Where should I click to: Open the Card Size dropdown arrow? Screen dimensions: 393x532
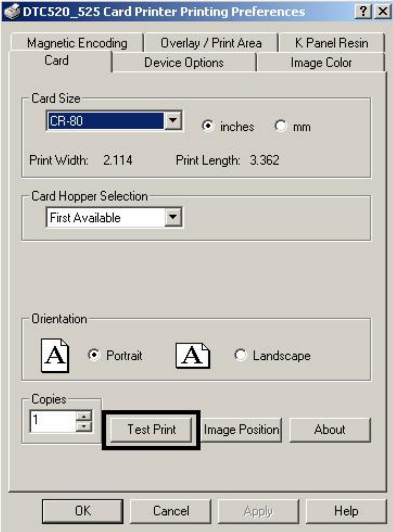click(173, 121)
